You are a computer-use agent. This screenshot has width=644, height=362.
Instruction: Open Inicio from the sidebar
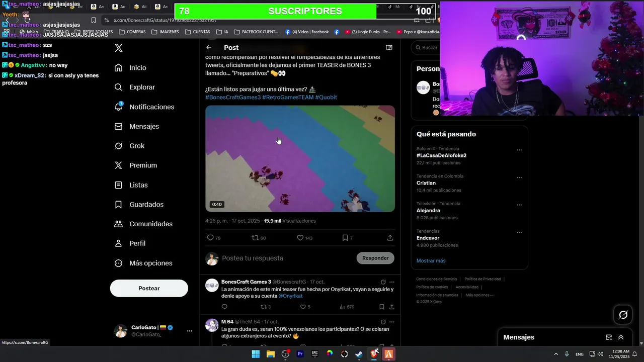(x=131, y=68)
